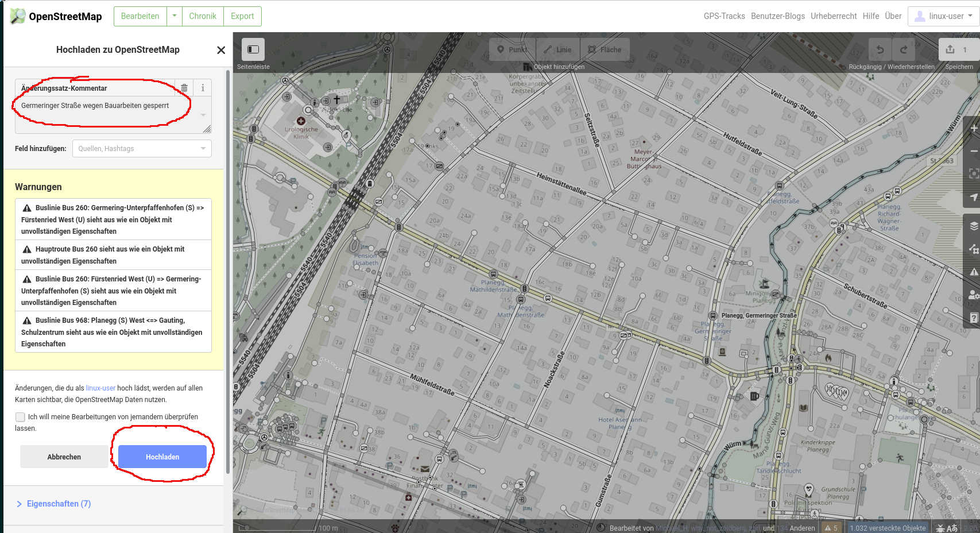The height and width of the screenshot is (533, 980).
Task: Show my location on map
Action: pyautogui.click(x=973, y=196)
